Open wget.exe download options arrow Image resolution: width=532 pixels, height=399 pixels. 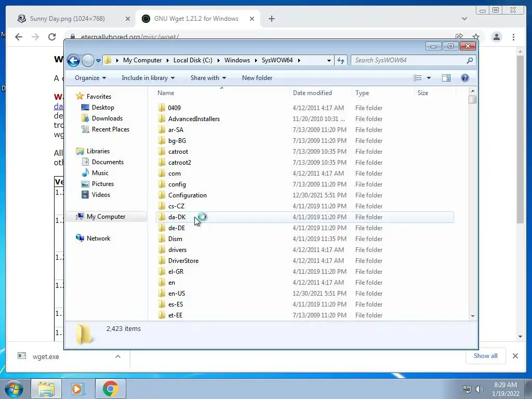tap(118, 356)
